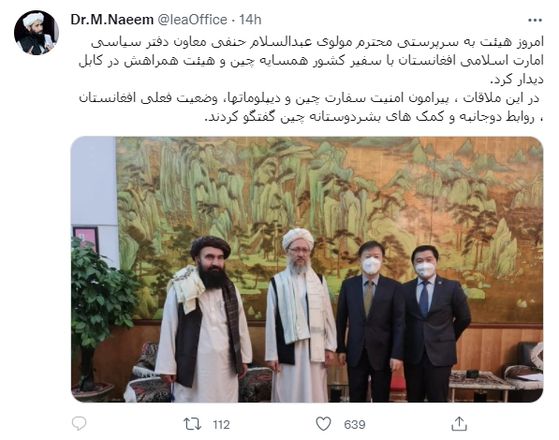Open the Dr.M.Naeem profile avatar
The image size is (559, 440).
click(x=36, y=32)
